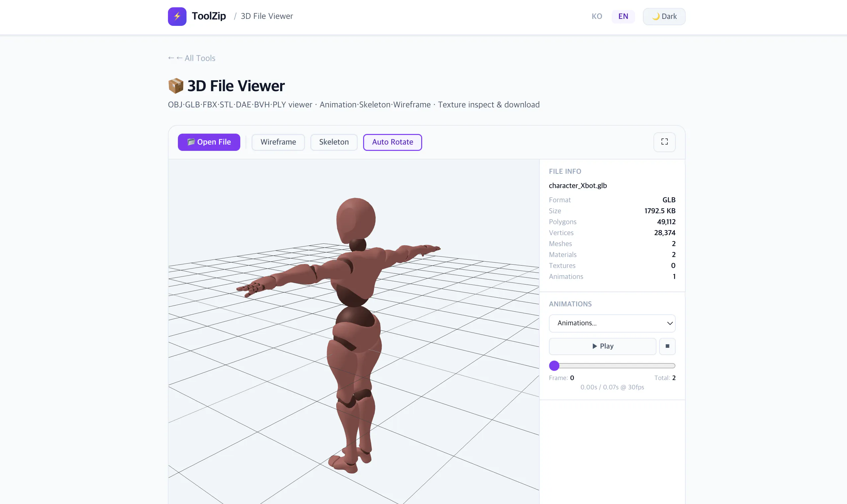Click the ToolZip brand name
The image size is (847, 504).
[209, 16]
